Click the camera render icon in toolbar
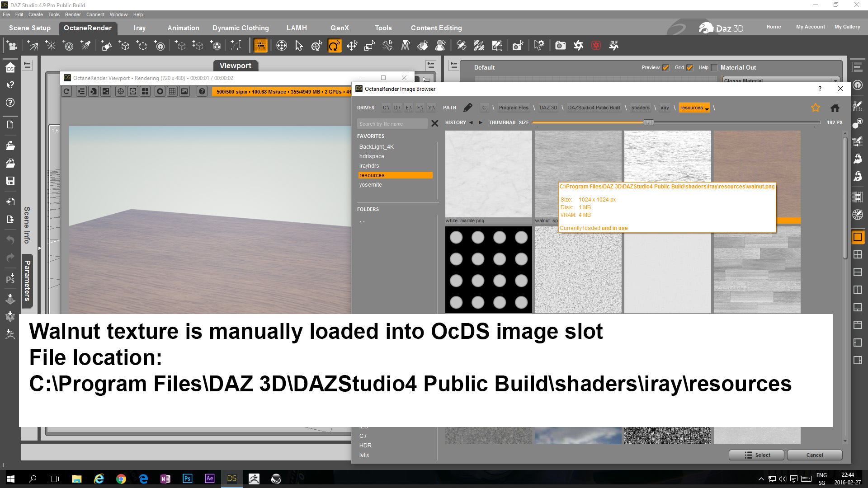 (560, 45)
